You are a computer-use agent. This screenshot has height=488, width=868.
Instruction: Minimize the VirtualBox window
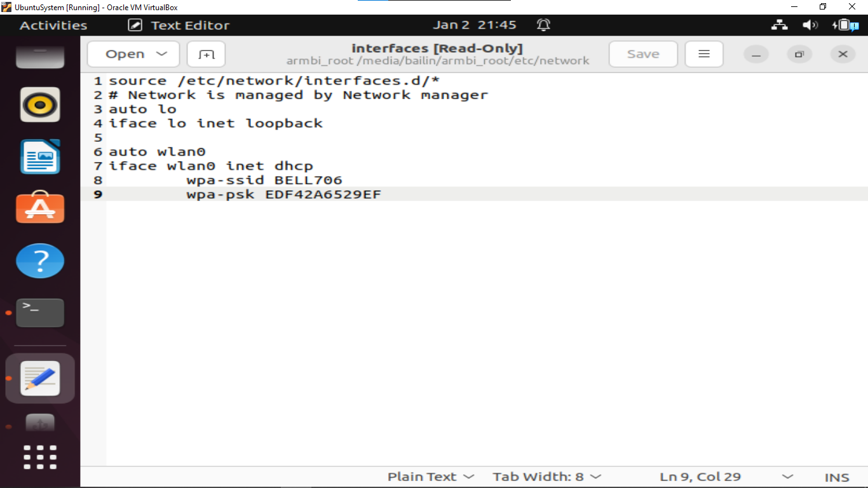(x=794, y=7)
